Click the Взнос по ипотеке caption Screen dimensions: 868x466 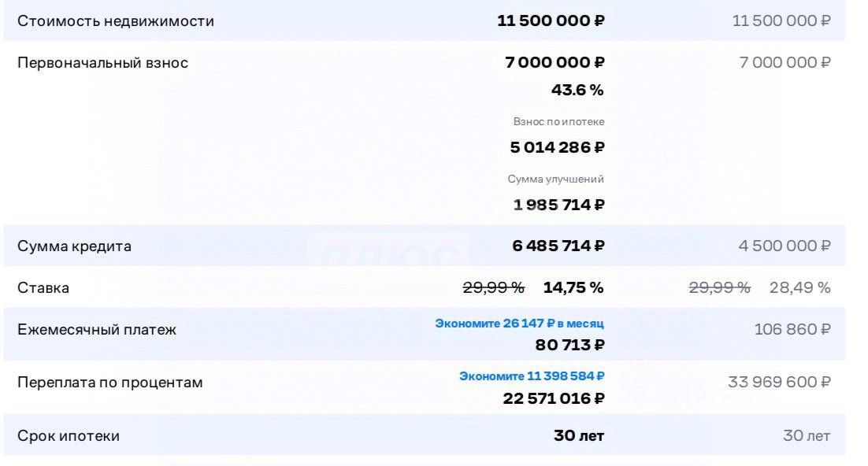558,122
